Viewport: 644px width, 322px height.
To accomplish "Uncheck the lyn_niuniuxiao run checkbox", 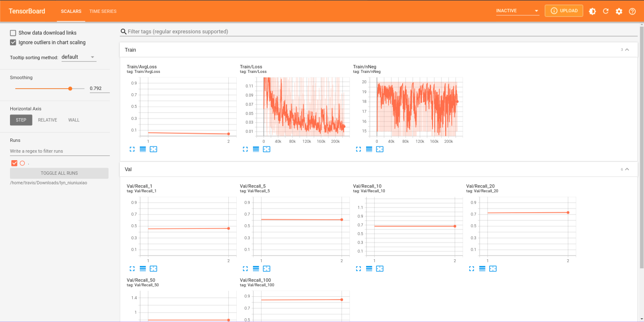I will [x=14, y=163].
